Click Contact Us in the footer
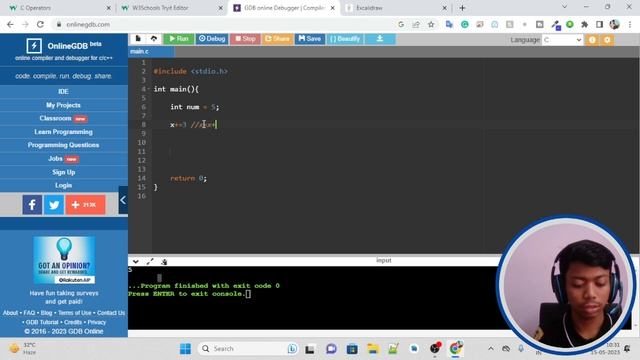Screen dimensions: 640x360 tap(111, 313)
